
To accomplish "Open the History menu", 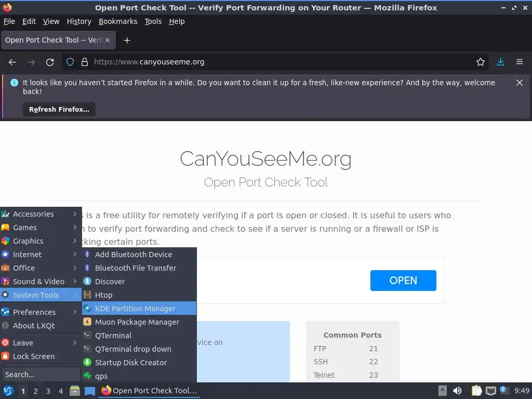I will click(79, 21).
